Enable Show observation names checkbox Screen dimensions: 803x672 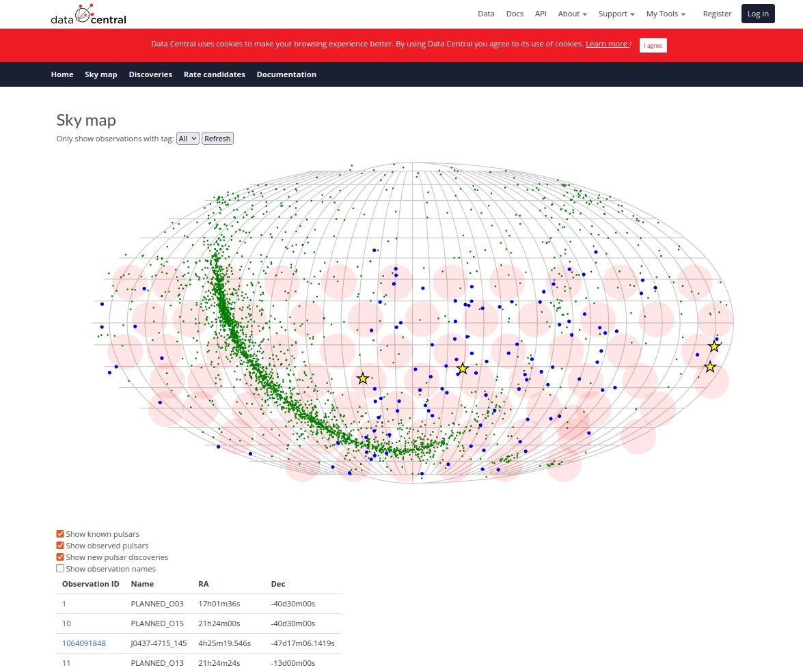pyautogui.click(x=60, y=569)
